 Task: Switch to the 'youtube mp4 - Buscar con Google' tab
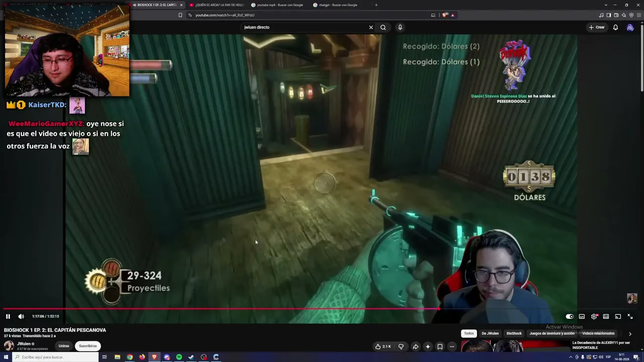click(279, 5)
